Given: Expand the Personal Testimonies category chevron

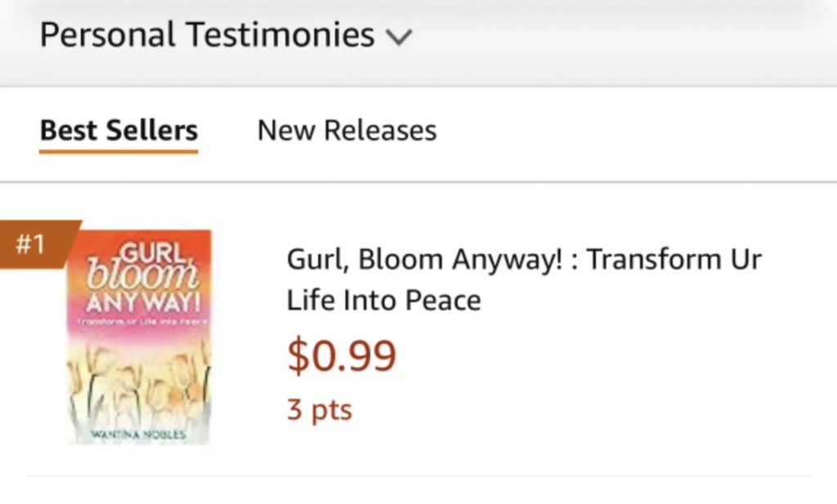Looking at the screenshot, I should click(400, 37).
